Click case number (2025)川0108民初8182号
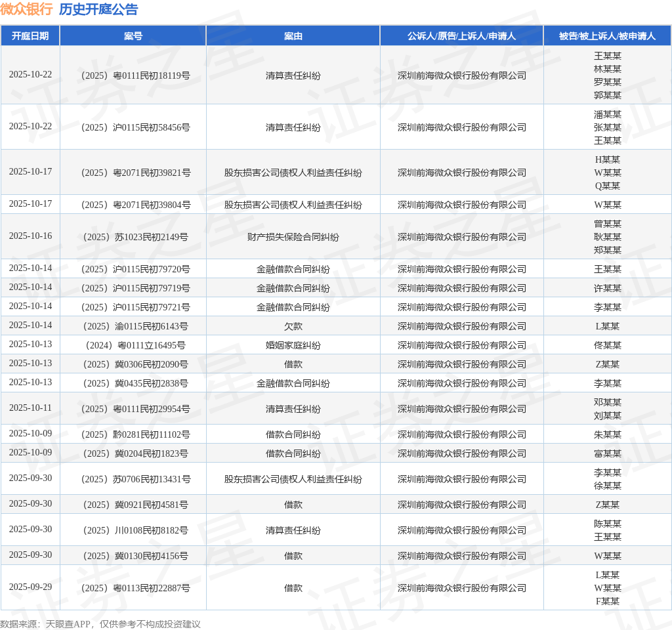The image size is (672, 630). point(135,530)
